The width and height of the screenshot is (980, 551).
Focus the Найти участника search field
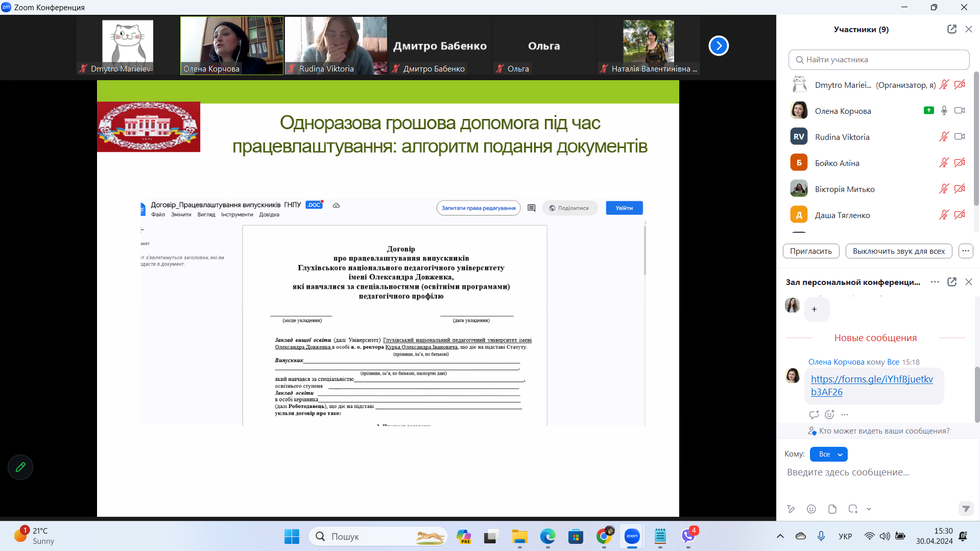coord(879,60)
